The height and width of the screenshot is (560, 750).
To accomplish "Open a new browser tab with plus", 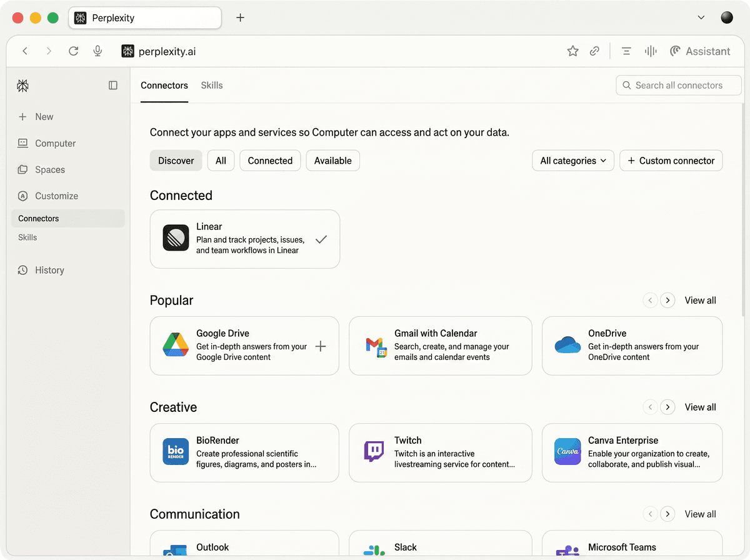I will click(x=240, y=17).
